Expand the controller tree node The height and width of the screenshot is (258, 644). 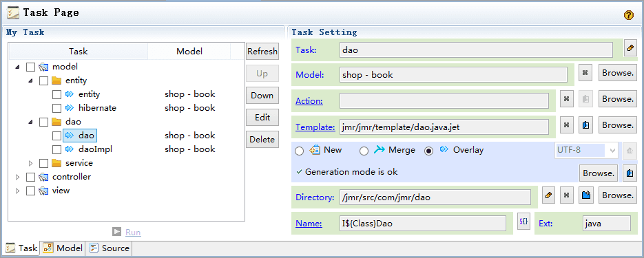(x=17, y=178)
